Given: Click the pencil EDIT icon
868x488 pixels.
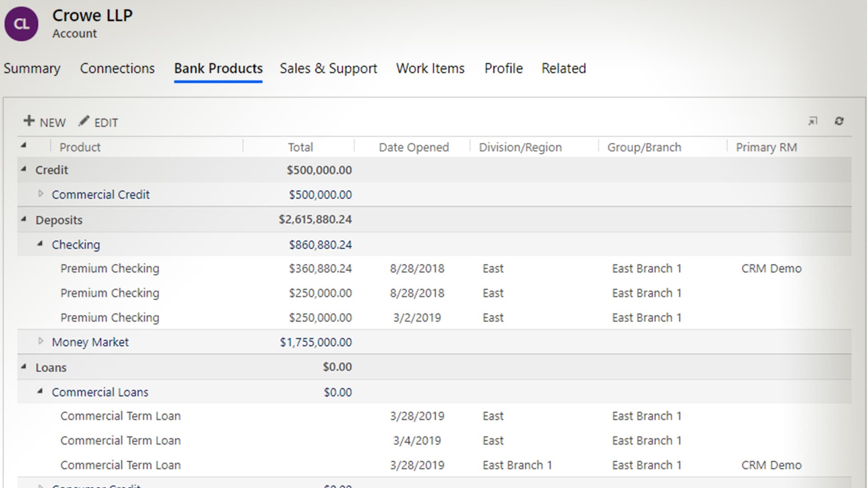Looking at the screenshot, I should [x=84, y=121].
